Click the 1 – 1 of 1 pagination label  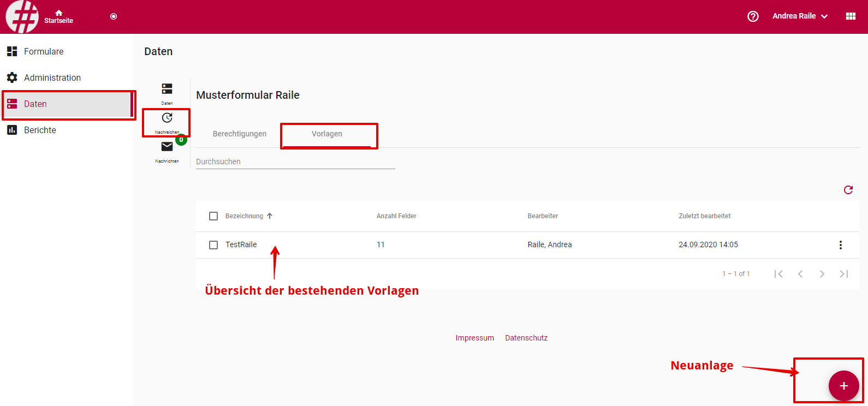pyautogui.click(x=736, y=274)
